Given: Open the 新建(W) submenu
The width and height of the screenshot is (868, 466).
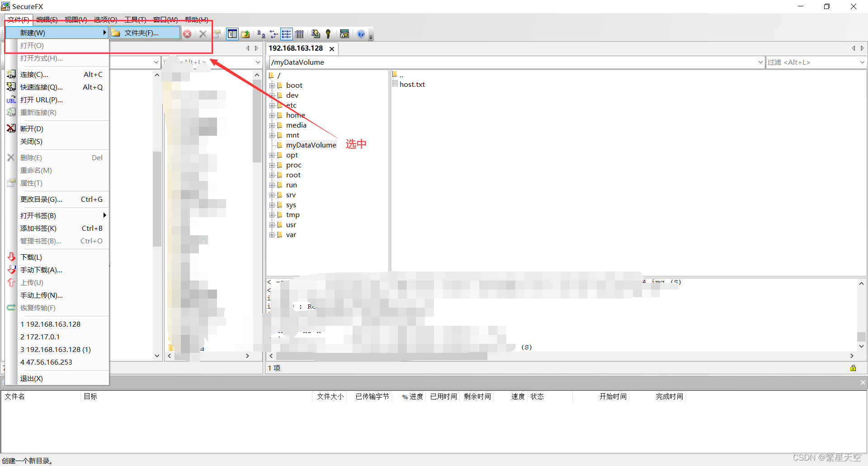Looking at the screenshot, I should click(x=57, y=33).
